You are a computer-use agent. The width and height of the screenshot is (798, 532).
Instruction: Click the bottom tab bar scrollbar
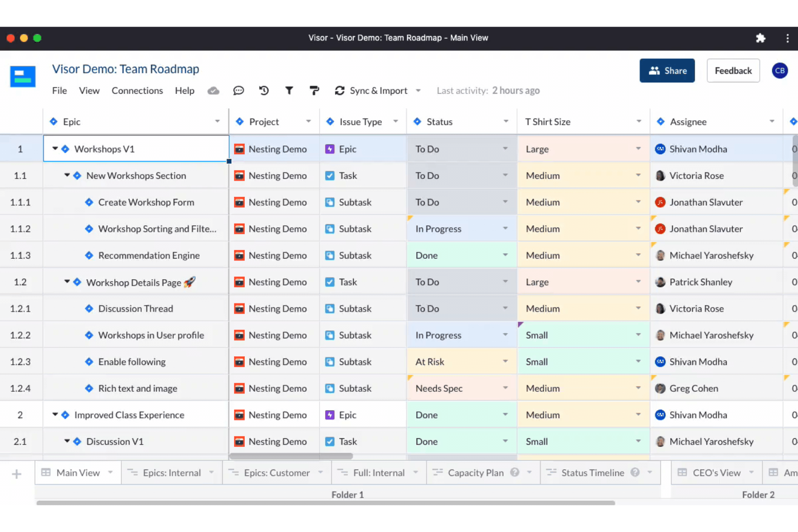tap(326, 503)
